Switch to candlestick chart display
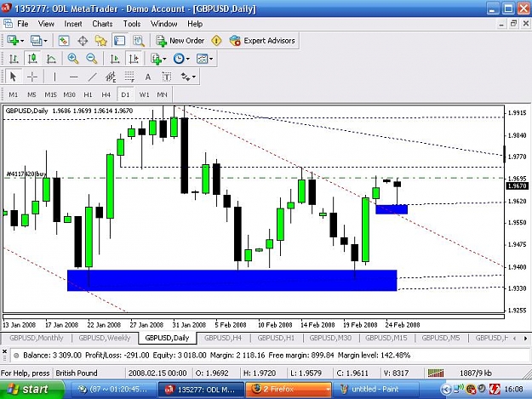Viewport: 532px width, 399px height. point(32,59)
